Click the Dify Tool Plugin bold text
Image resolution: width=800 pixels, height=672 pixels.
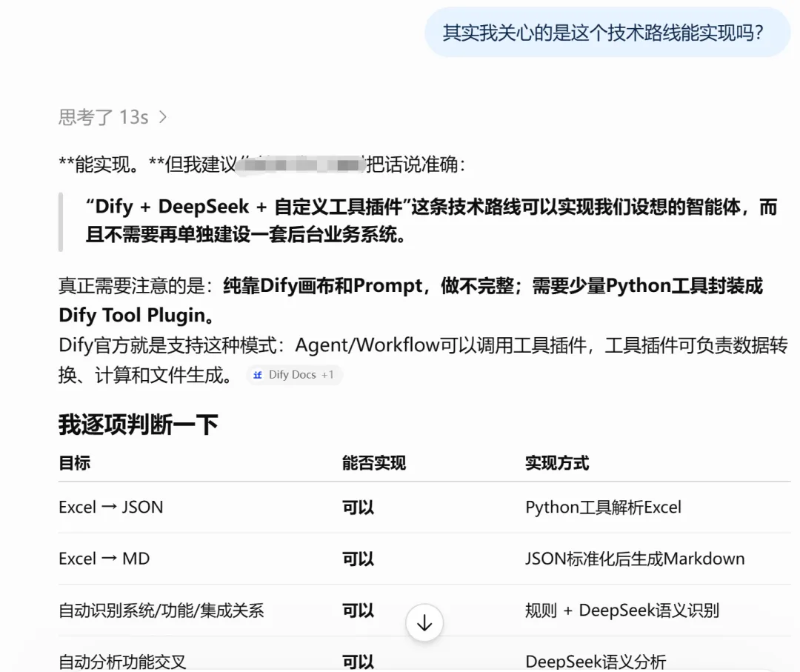pos(135,316)
